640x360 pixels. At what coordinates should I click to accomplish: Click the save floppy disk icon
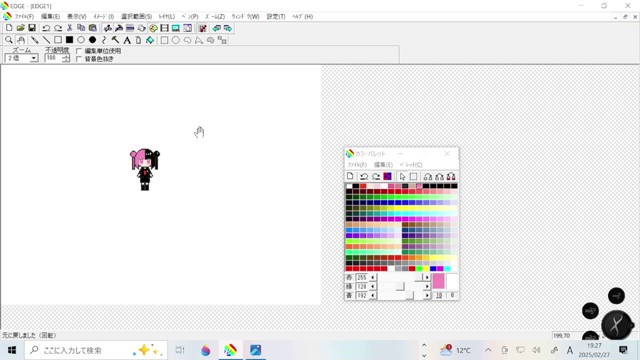coord(32,28)
